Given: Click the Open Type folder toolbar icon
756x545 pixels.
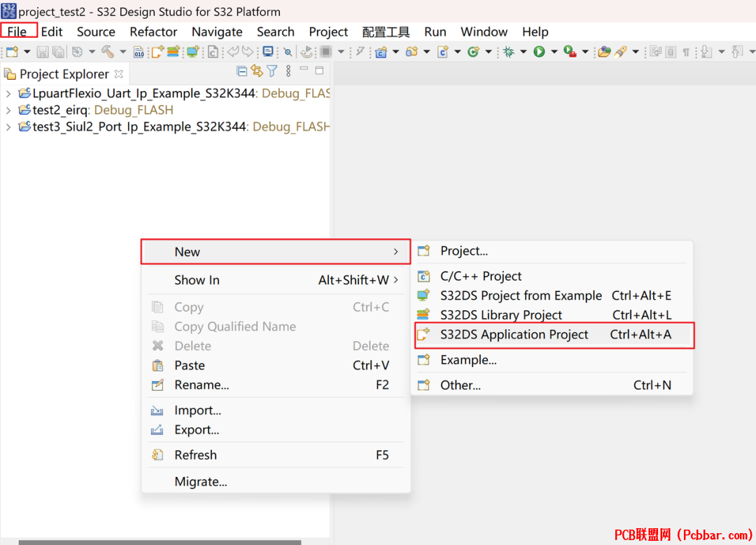Looking at the screenshot, I should 604,52.
